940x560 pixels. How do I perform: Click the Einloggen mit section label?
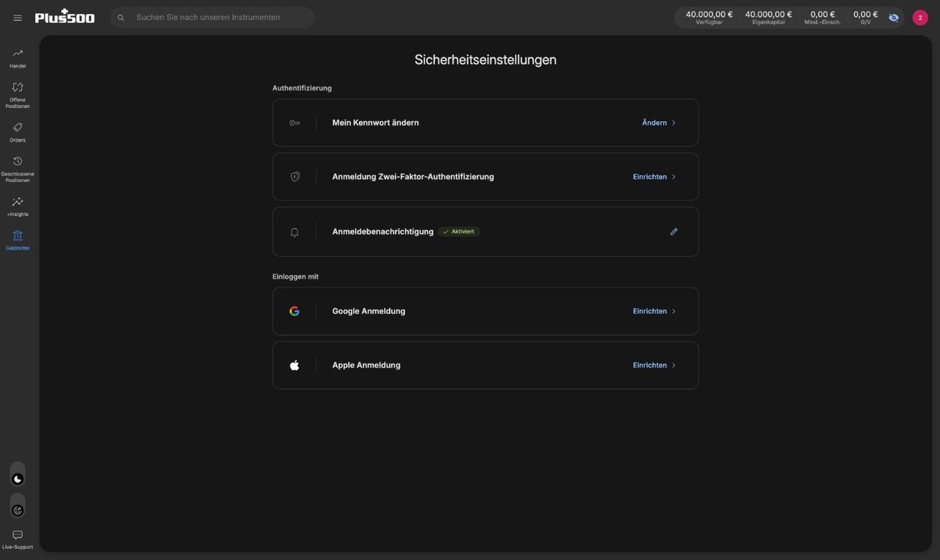pos(295,277)
